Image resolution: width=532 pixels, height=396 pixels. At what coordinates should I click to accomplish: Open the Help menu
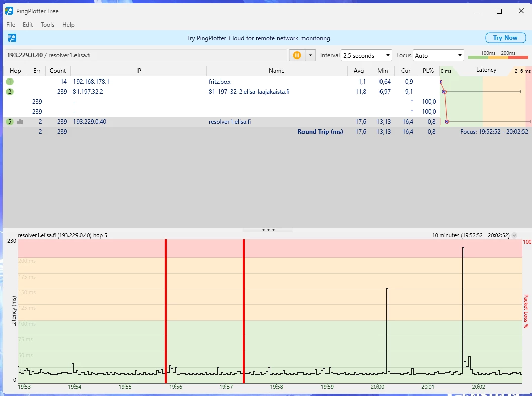[68, 25]
